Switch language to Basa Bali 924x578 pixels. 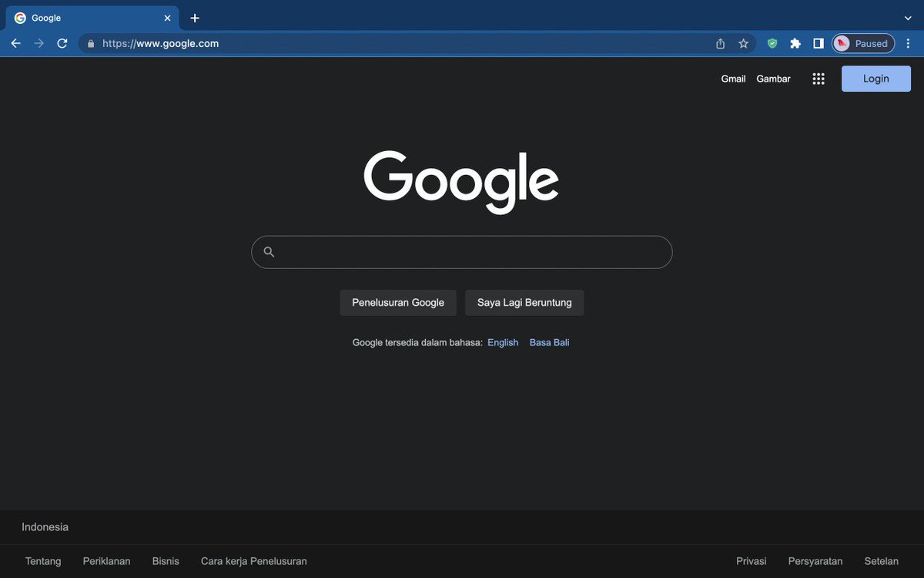coord(550,343)
